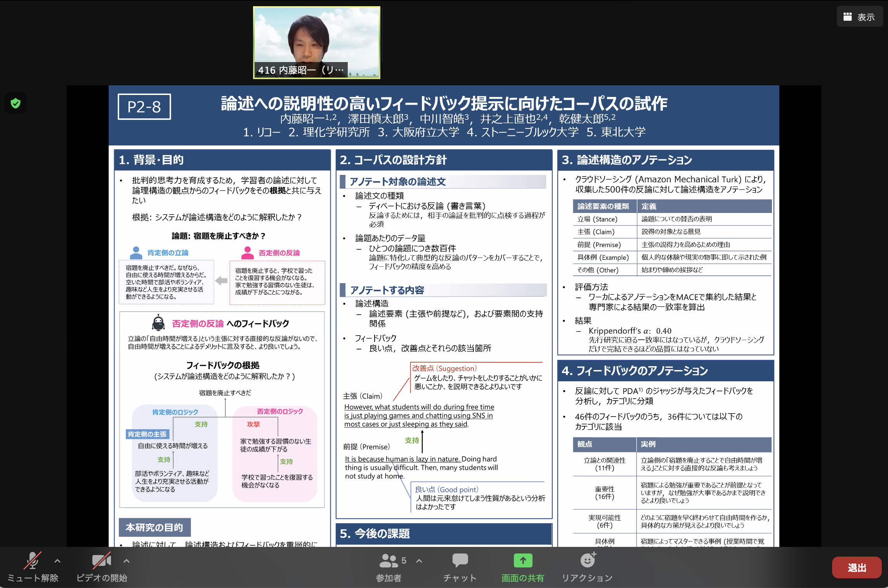Open the view menu (表示)
This screenshot has width=888, height=588.
click(x=859, y=17)
